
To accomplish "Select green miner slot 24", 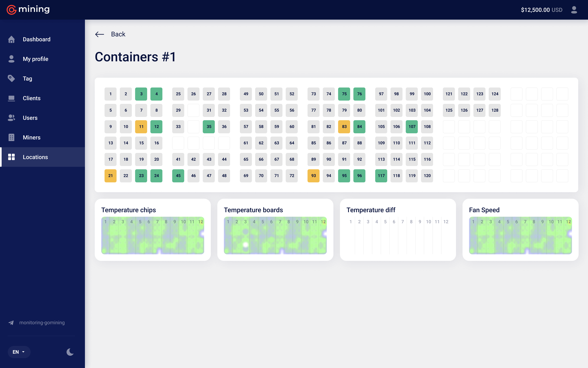I will click(156, 176).
